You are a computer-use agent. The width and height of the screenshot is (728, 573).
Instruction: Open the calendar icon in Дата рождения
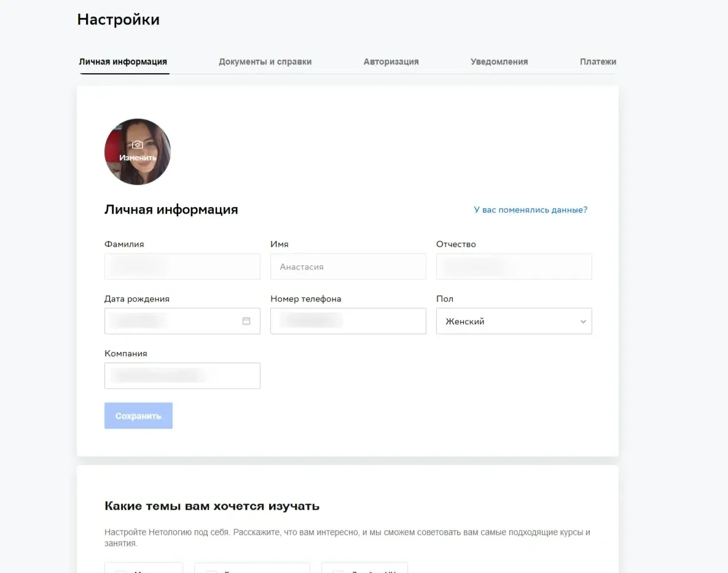[x=246, y=321]
